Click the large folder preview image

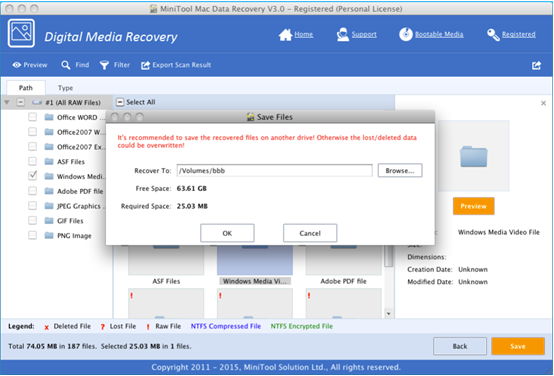tap(473, 156)
